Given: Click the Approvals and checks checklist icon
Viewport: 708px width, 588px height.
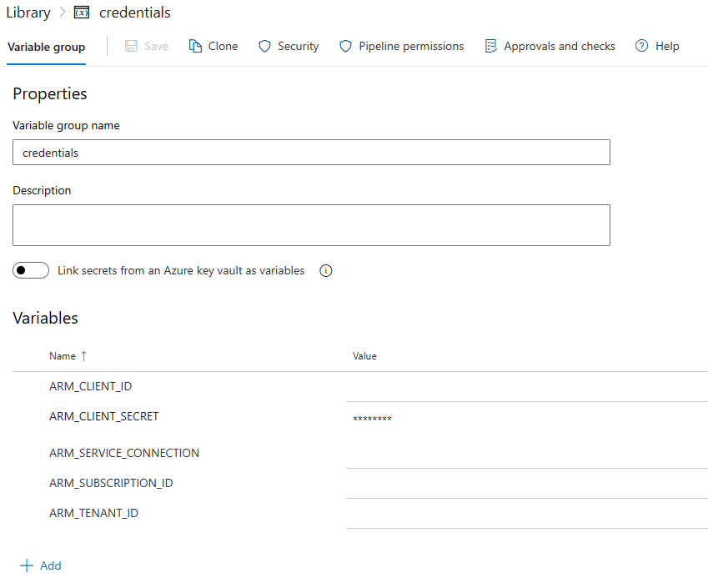Looking at the screenshot, I should point(490,46).
